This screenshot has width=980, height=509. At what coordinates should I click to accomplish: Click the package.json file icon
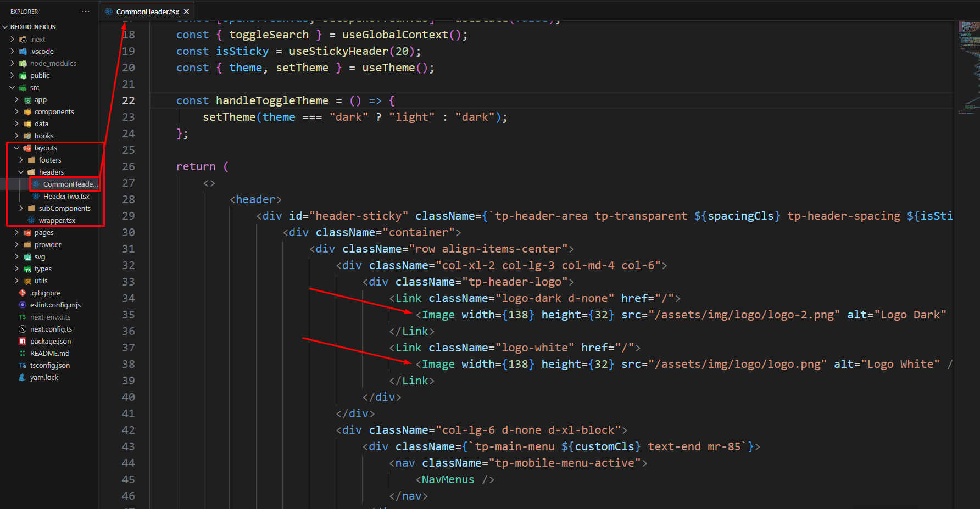23,342
